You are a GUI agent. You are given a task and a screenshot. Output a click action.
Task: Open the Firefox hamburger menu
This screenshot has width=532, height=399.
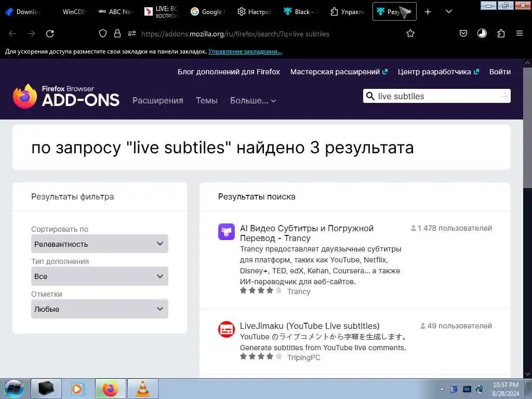tap(520, 33)
